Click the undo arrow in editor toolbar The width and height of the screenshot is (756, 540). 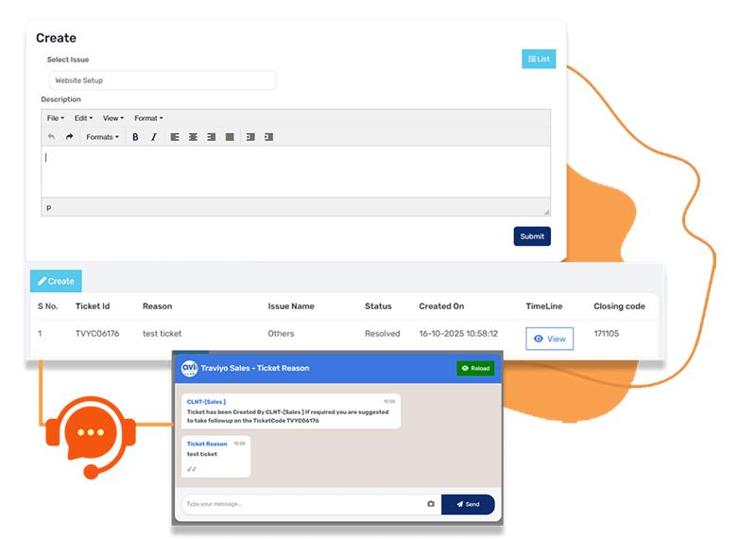click(51, 137)
